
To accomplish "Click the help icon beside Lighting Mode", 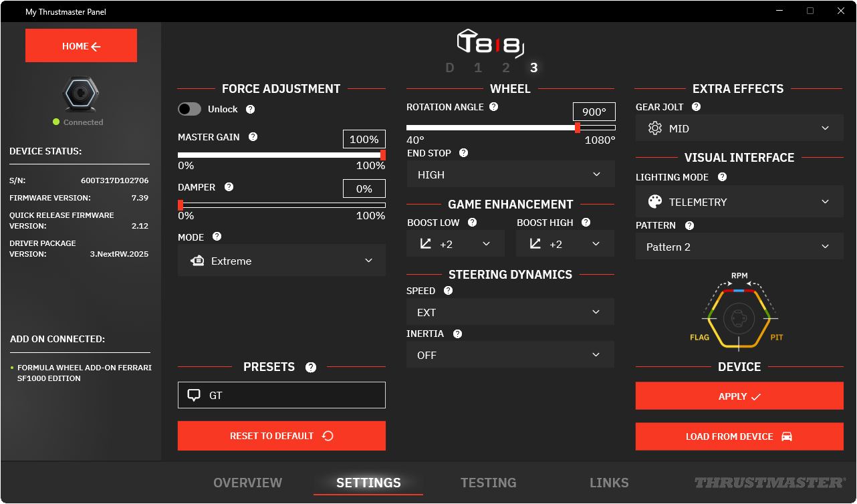I will click(x=722, y=177).
